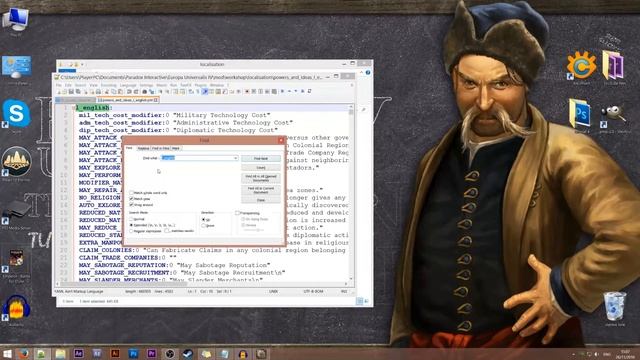Click the Zoom Out toolbar icon
640x360 pixels.
(x=167, y=91)
